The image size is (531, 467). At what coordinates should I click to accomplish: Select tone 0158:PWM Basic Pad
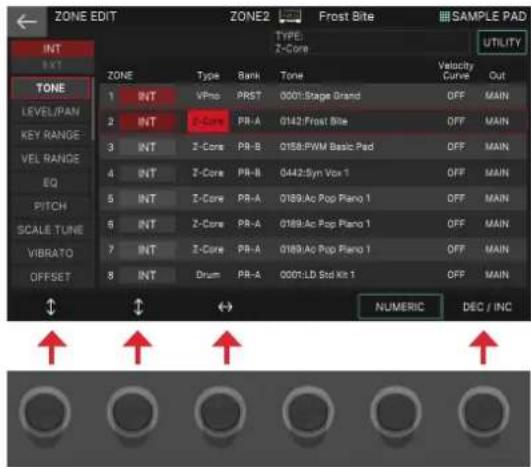pyautogui.click(x=326, y=147)
